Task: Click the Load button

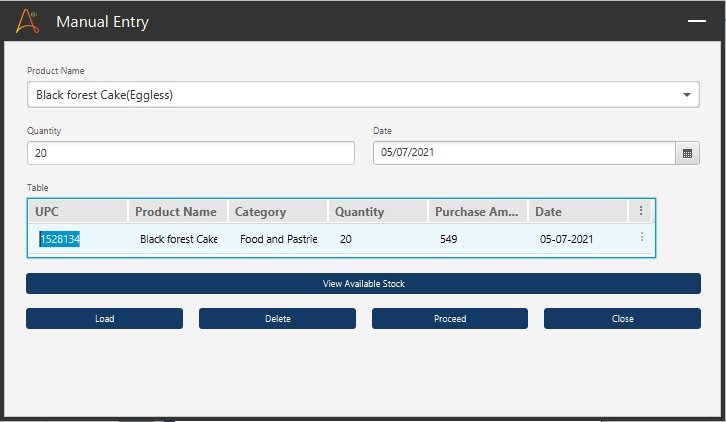Action: 105,319
